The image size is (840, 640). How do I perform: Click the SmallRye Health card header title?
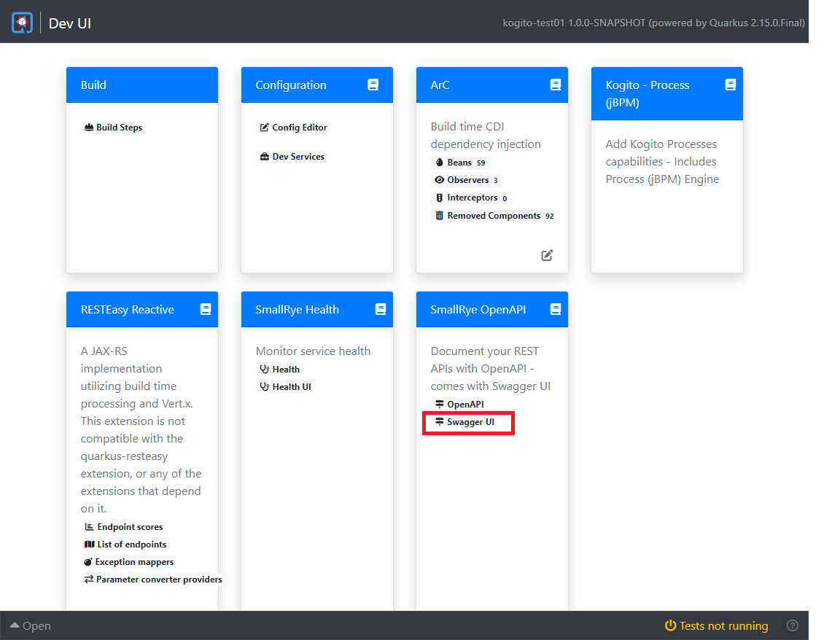coord(297,310)
